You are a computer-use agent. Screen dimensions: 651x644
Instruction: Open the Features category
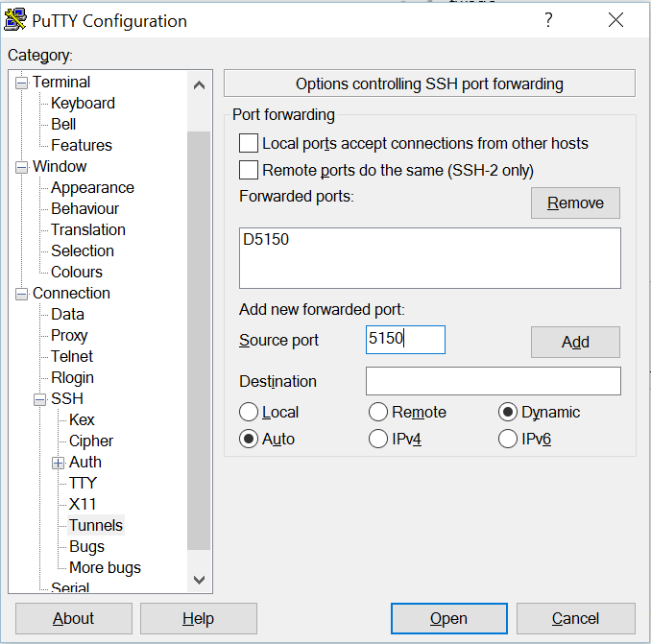[82, 145]
